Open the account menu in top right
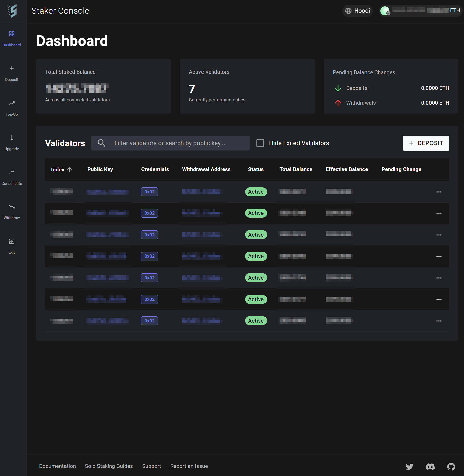The height and width of the screenshot is (476, 464). [420, 11]
